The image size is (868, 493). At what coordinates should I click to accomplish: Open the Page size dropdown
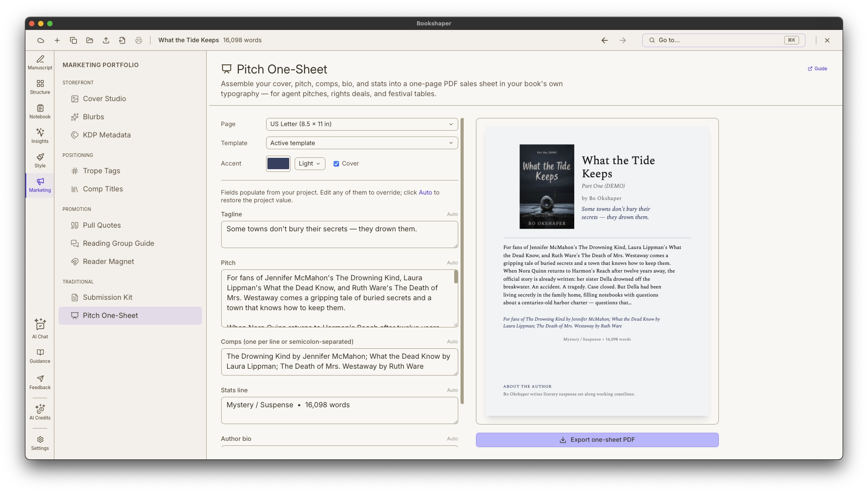pos(362,124)
